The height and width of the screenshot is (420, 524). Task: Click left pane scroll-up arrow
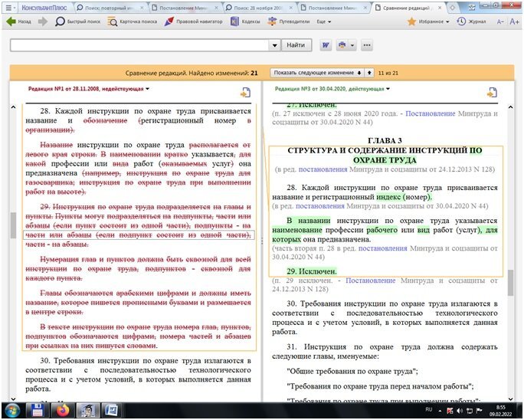click(13, 107)
